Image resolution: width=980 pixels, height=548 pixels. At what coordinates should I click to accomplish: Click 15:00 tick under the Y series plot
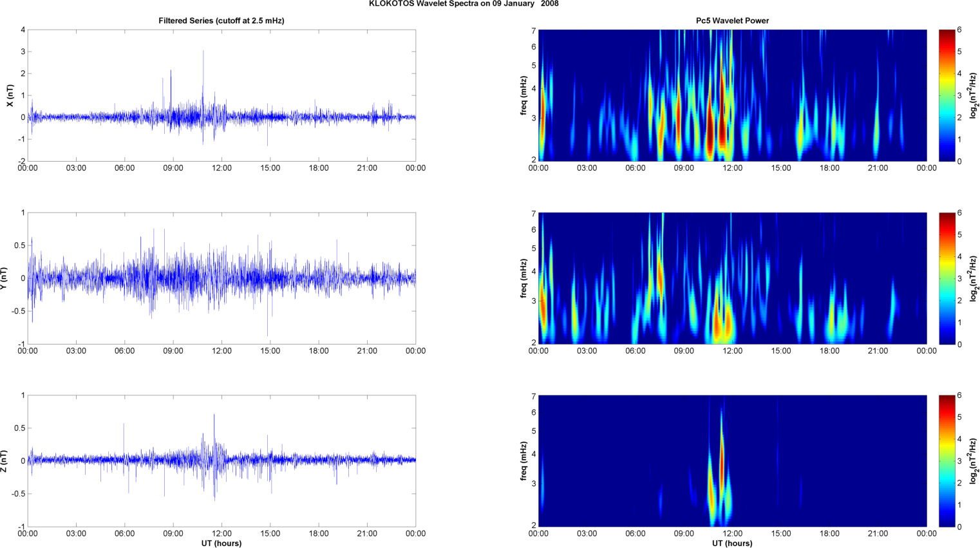coord(270,351)
